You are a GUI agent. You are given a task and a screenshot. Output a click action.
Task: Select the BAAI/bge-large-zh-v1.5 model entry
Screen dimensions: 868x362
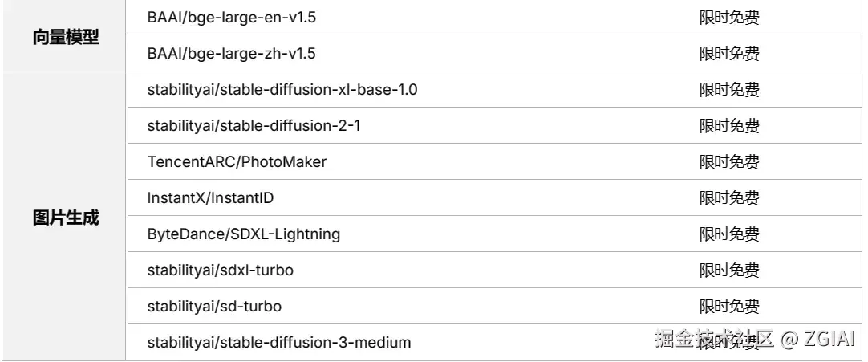231,54
